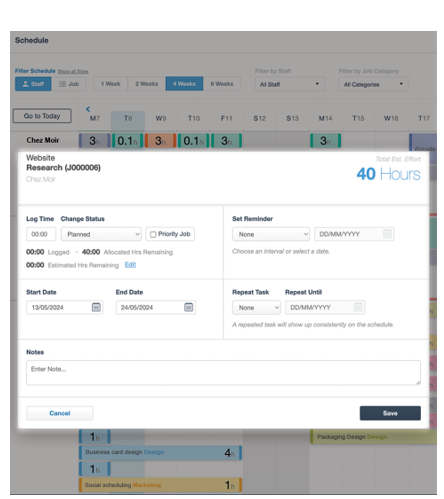Open the 0.1h block under T8
Image resolution: width=444 pixels, height=499 pixels.
point(127,141)
